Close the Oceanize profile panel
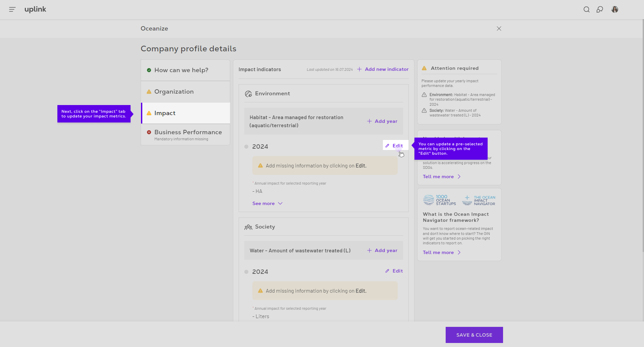644x347 pixels. tap(499, 29)
